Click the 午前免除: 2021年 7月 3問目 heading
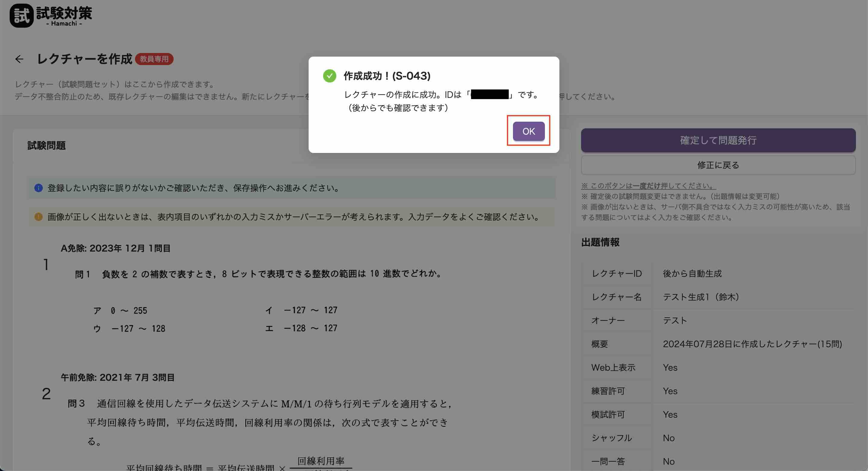Screen dimensions: 868x471 click(x=118, y=377)
